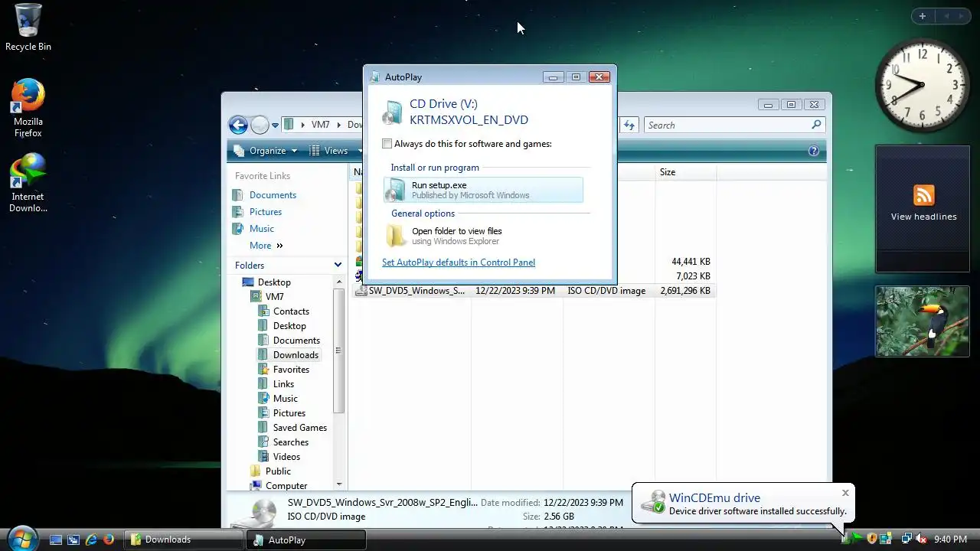The height and width of the screenshot is (551, 980).
Task: Open Internet Explorer from Quick Launch
Action: click(91, 540)
